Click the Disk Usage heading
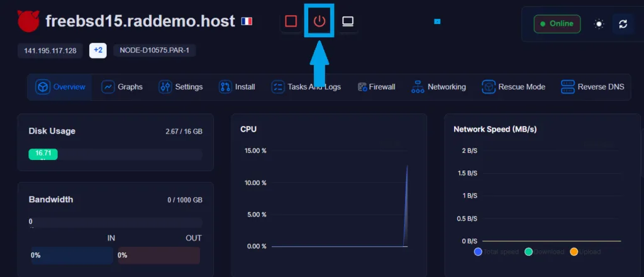 coord(52,132)
